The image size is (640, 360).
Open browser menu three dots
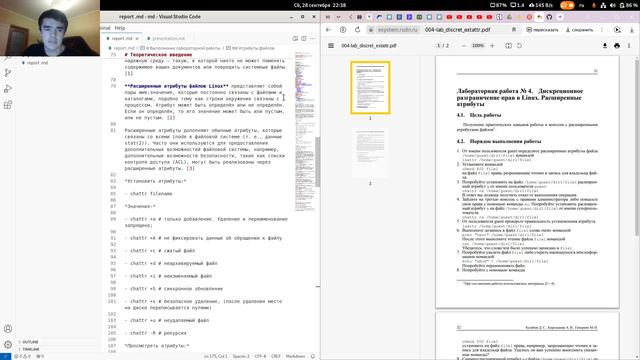[x=602, y=30]
